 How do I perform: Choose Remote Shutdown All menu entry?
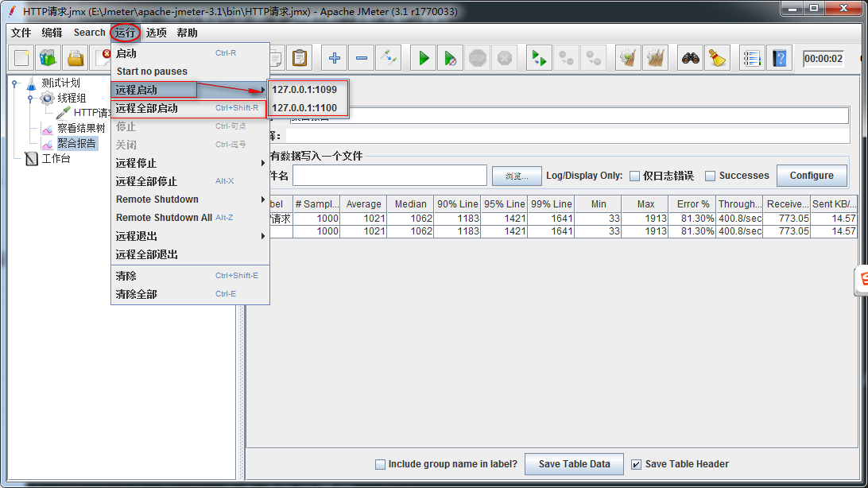click(x=190, y=218)
